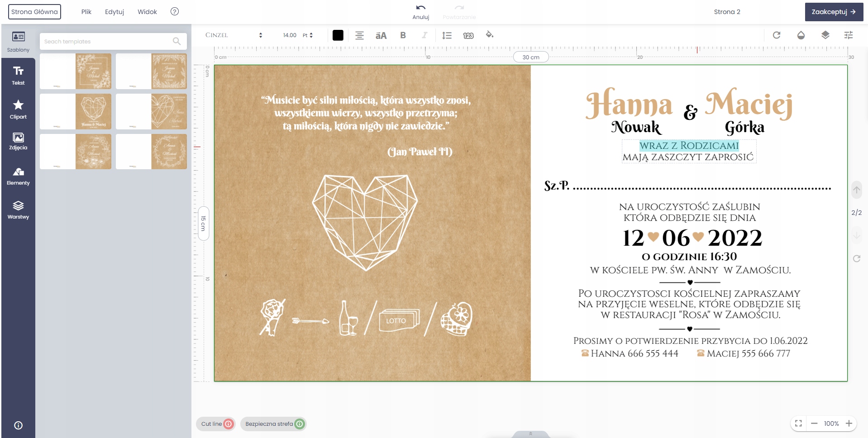The height and width of the screenshot is (438, 868).
Task: Click the 14.00 font size field
Action: point(290,35)
